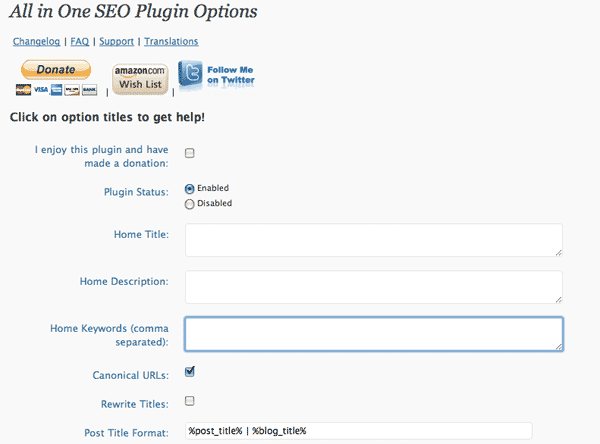Viewport: 600px width, 444px height.
Task: Click the PayPal Donate button
Action: [56, 70]
